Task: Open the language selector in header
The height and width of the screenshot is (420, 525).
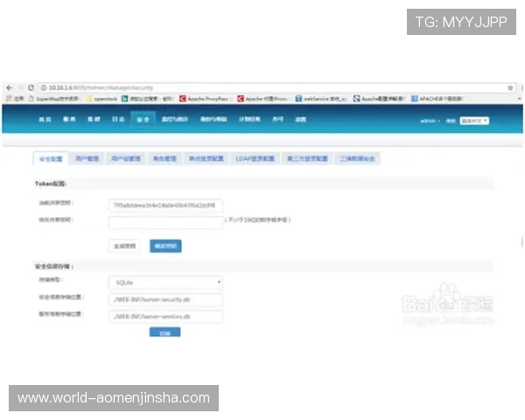Action: [x=474, y=120]
